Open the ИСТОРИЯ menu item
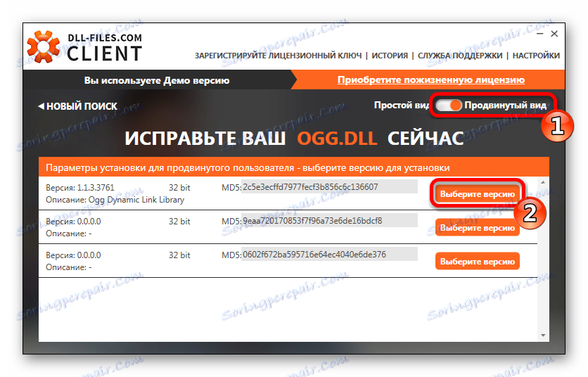The width and height of the screenshot is (588, 377). (390, 56)
